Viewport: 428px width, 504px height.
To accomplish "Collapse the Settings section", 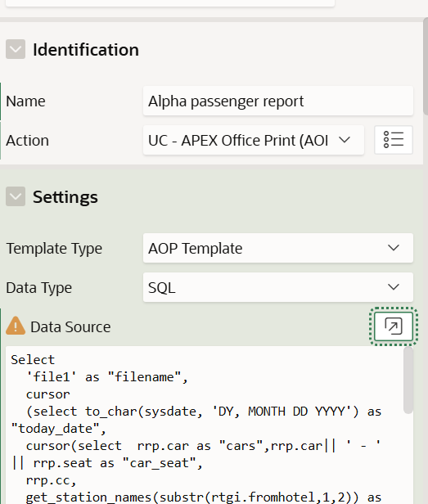I will (16, 196).
